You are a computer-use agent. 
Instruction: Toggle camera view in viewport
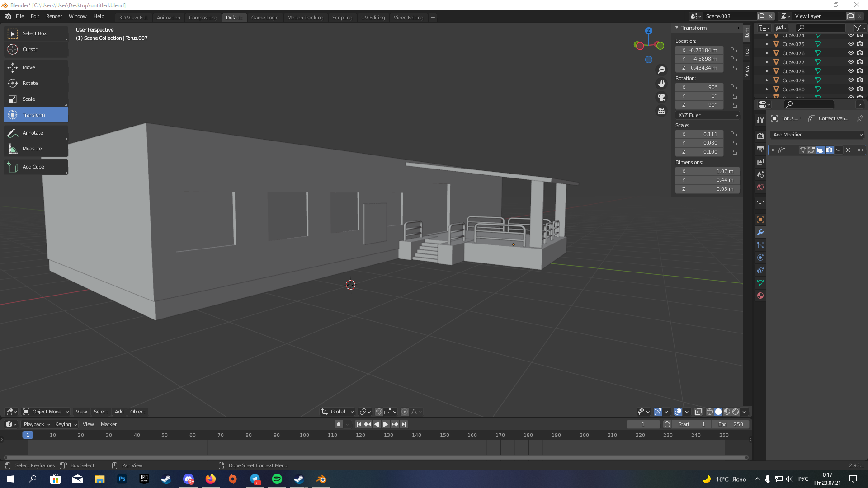pos(661,97)
